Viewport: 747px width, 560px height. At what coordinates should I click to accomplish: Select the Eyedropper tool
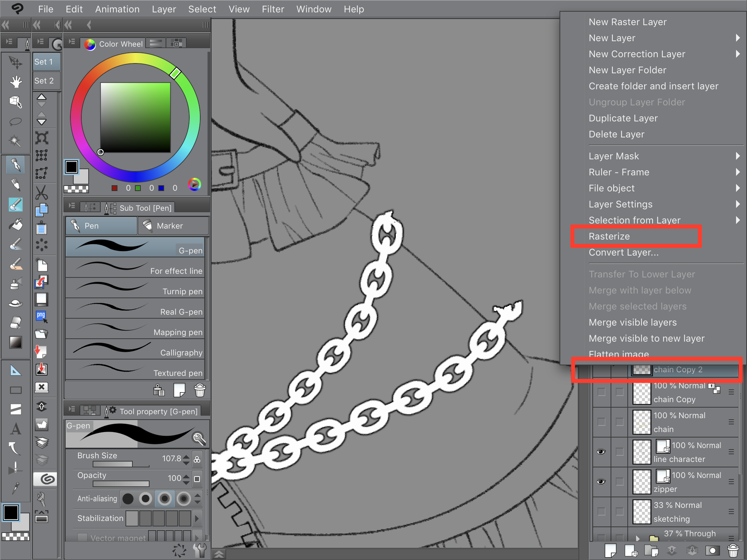tap(15, 488)
